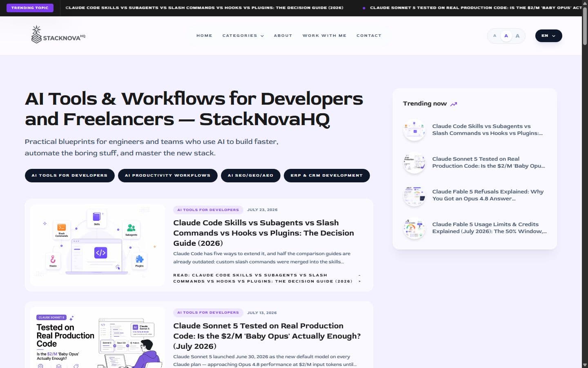This screenshot has width=588, height=368.
Task: Click the StackNovaHQ logo
Action: [x=58, y=35]
